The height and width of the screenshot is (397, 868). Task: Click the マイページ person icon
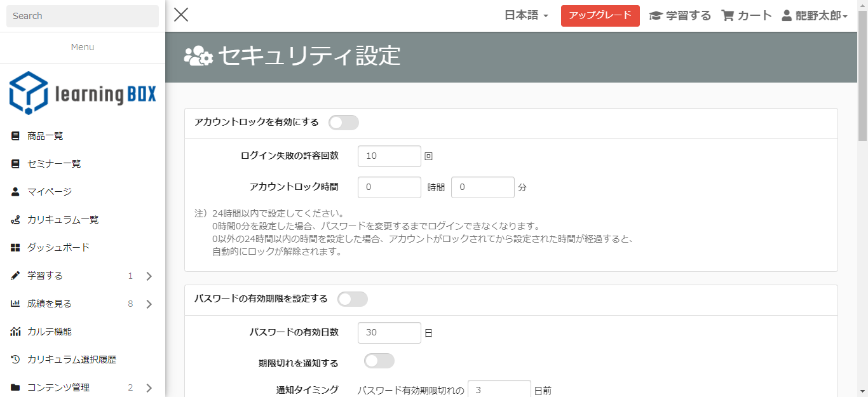(x=16, y=192)
